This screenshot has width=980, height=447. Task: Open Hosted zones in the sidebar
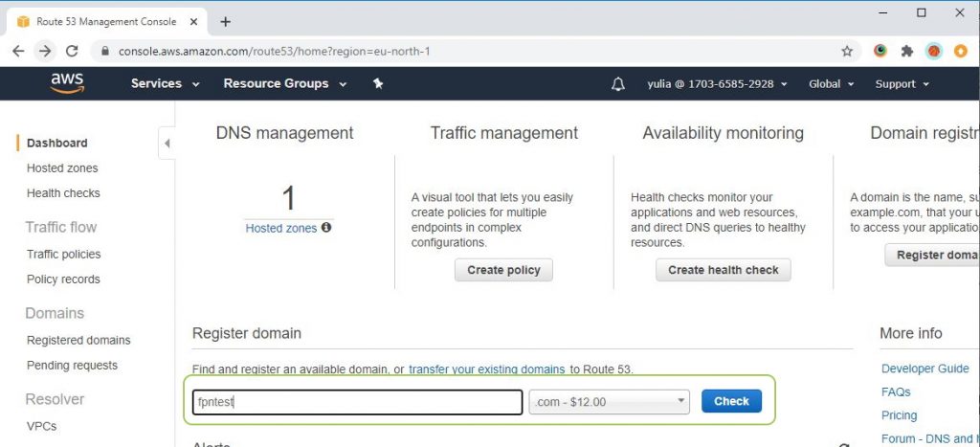(62, 168)
